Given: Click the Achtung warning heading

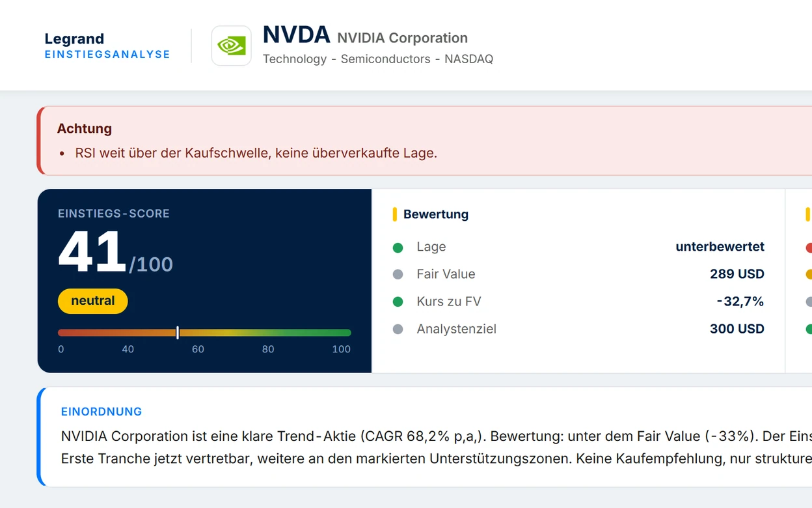Looking at the screenshot, I should coord(85,128).
